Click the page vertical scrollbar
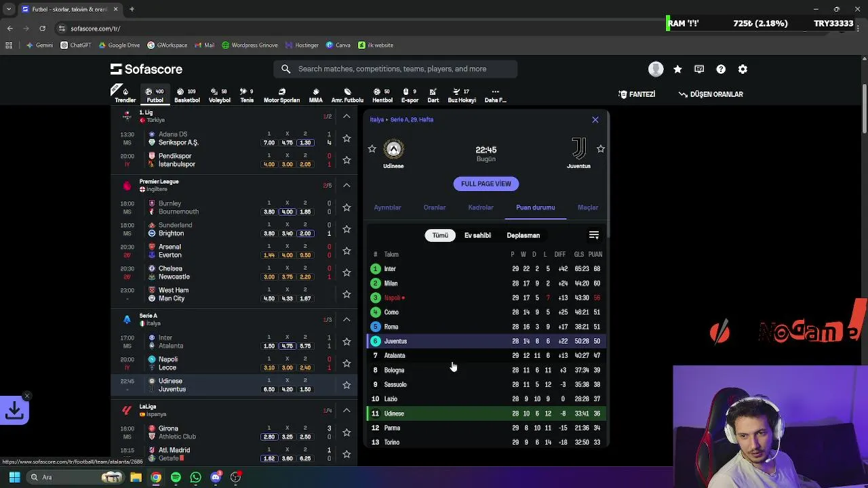868x488 pixels. (864, 108)
